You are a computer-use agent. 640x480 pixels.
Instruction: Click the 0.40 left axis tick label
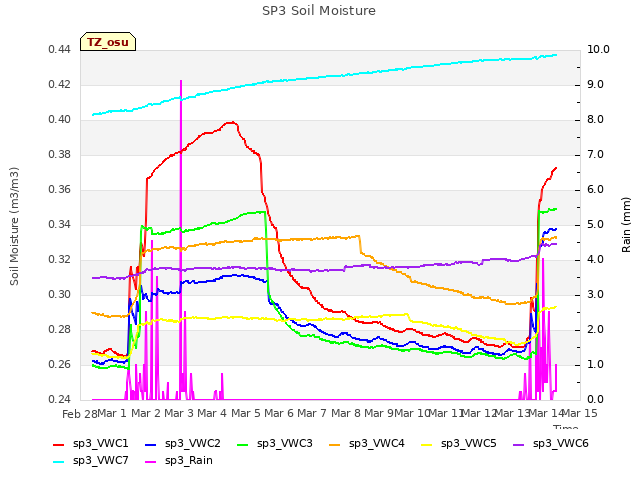click(60, 120)
